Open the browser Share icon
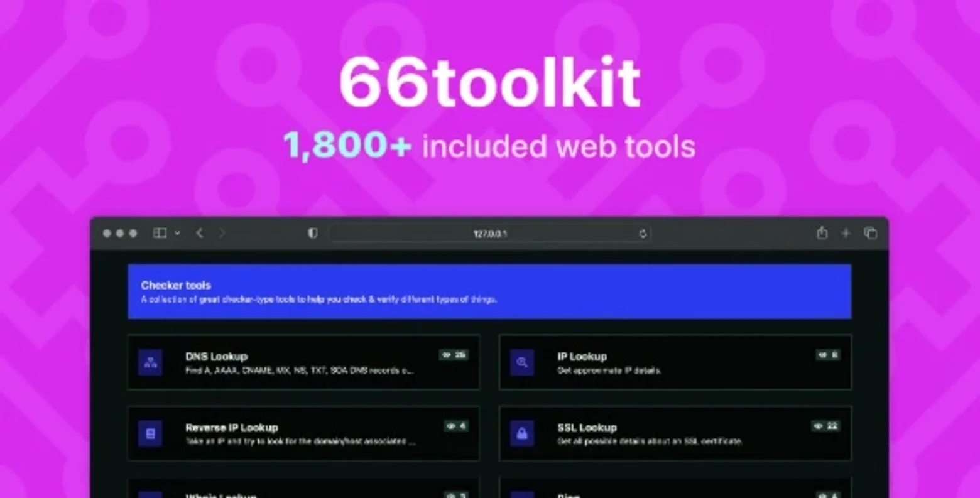This screenshot has height=498, width=980. pos(822,233)
